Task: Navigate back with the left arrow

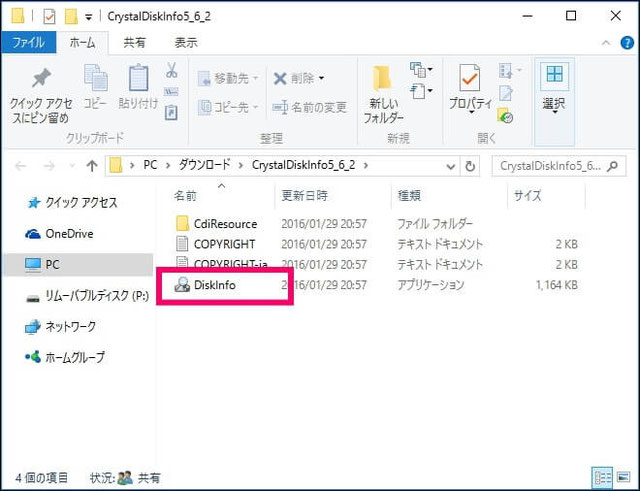Action: point(20,166)
